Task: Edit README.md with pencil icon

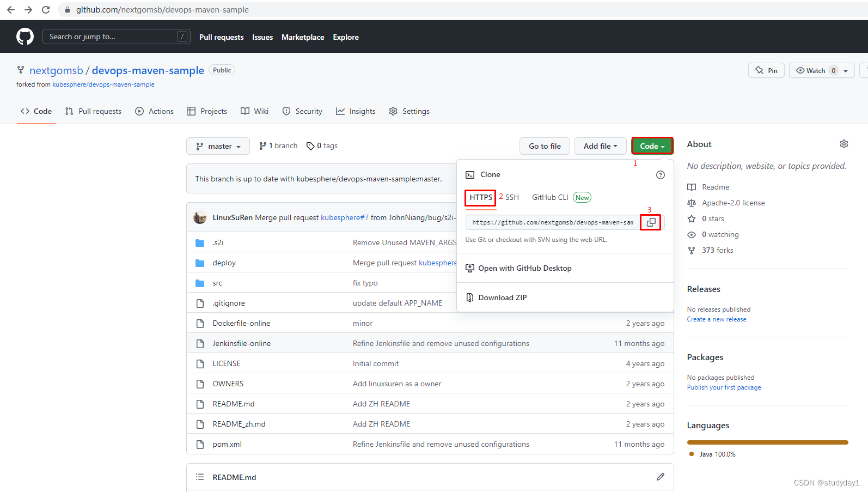Action: click(x=661, y=477)
